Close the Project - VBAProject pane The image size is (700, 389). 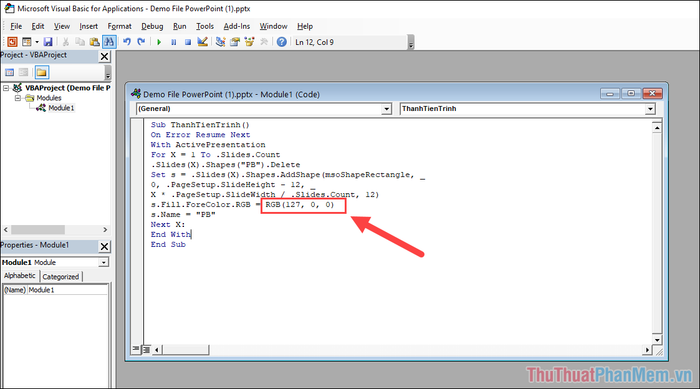pos(104,56)
